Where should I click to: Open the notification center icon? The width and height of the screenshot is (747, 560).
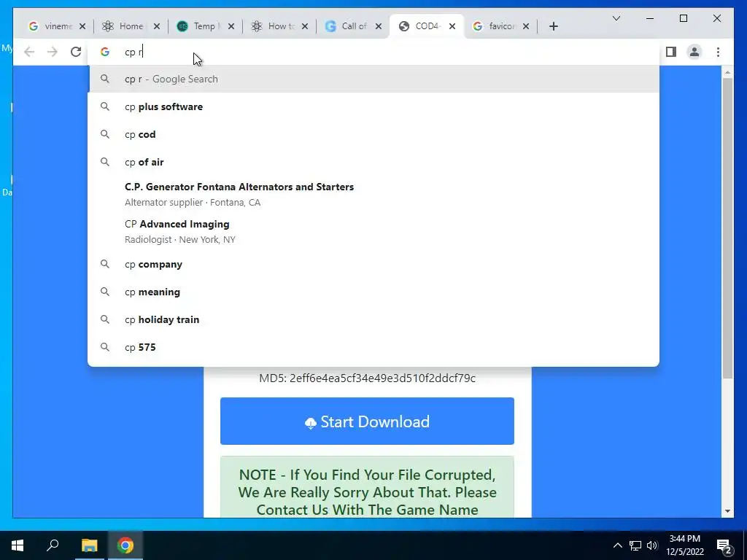724,545
